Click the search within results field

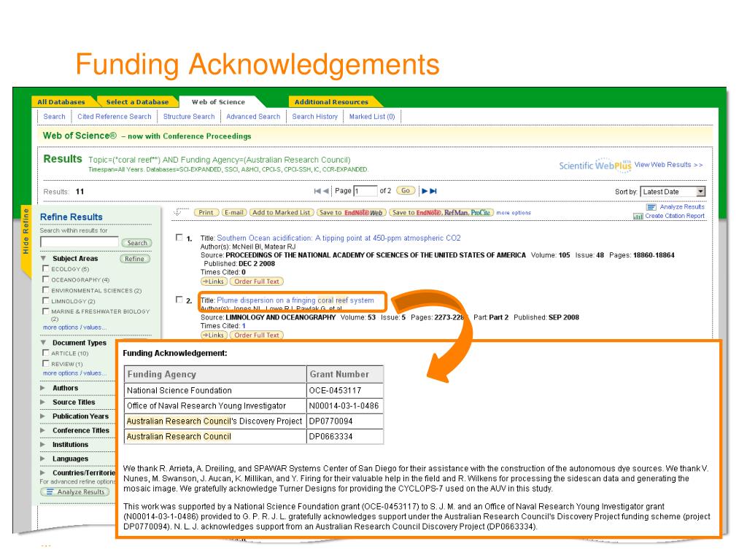80,242
